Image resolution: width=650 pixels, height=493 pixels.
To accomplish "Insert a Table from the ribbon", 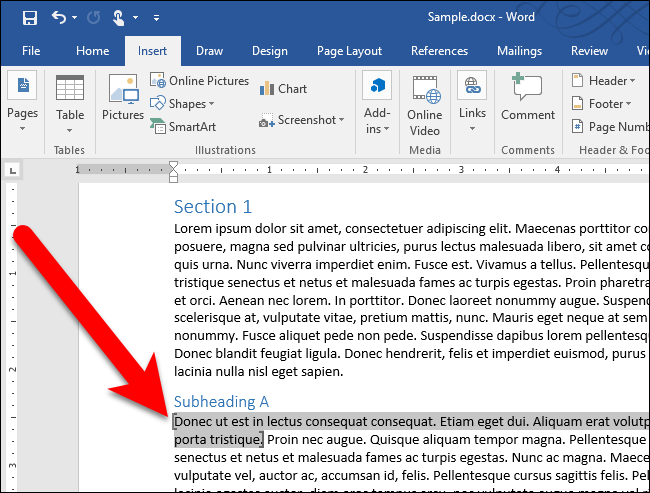I will [x=70, y=98].
